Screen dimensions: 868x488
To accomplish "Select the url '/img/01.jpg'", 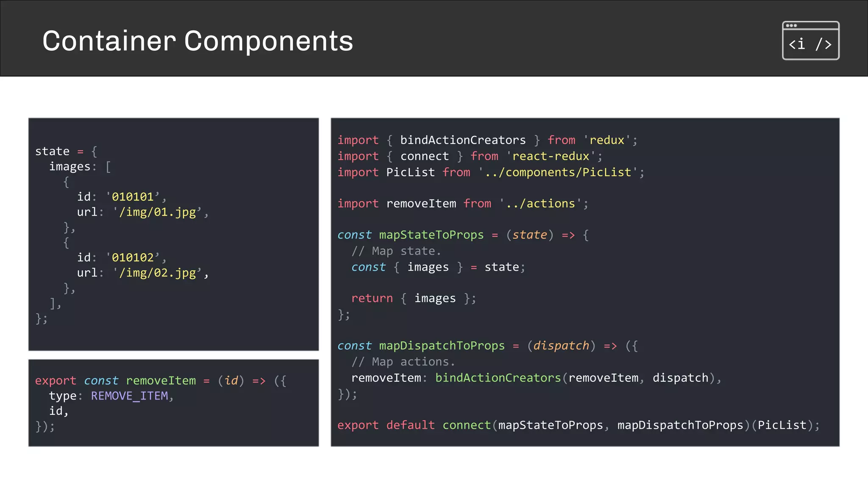I will pyautogui.click(x=157, y=212).
